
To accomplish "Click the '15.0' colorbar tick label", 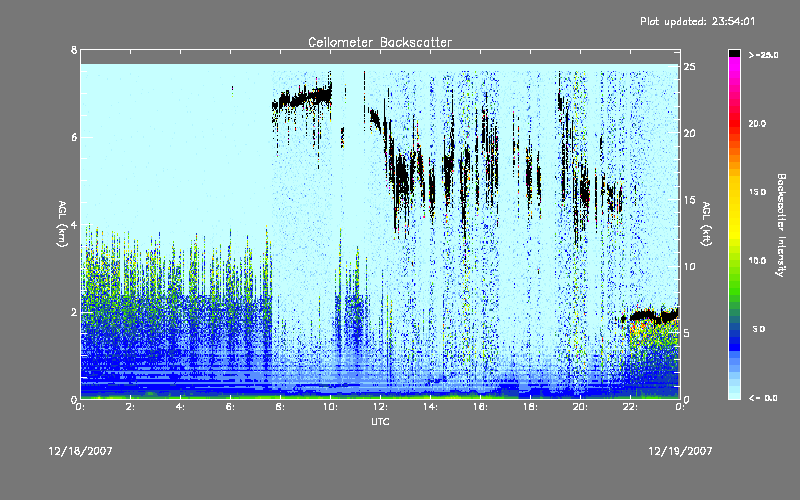I will [757, 192].
